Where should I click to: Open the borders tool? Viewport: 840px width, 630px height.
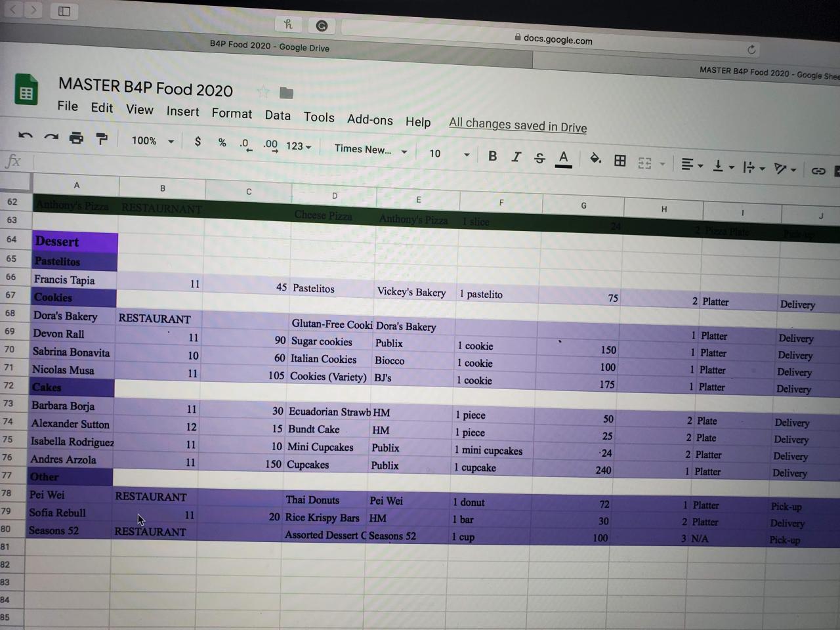click(x=619, y=161)
